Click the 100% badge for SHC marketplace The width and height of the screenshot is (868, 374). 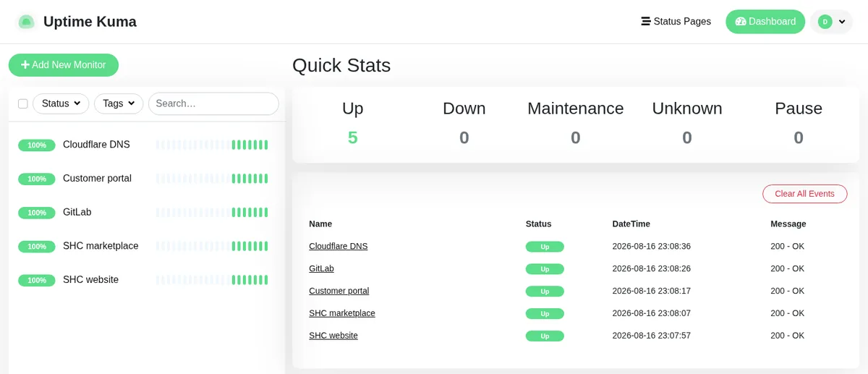tap(37, 247)
